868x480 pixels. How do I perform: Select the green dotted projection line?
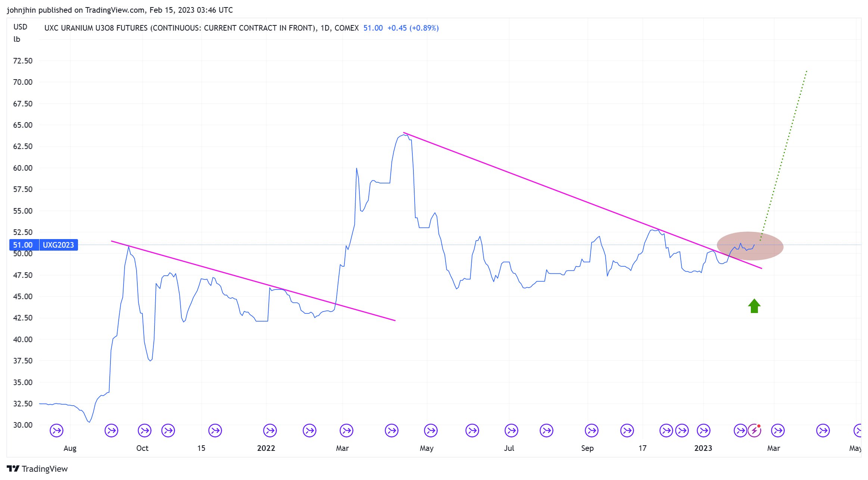(x=784, y=155)
